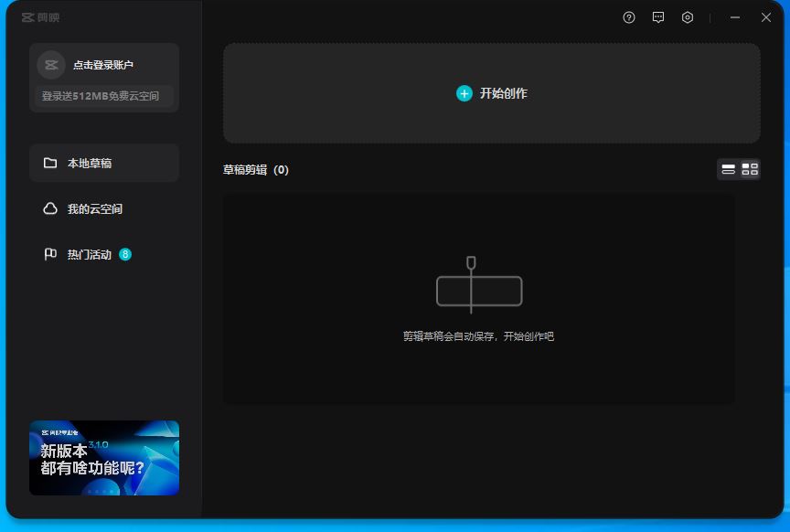Click the 登录送512MB免费云空间 promotion
This screenshot has height=532, width=790.
click(103, 95)
